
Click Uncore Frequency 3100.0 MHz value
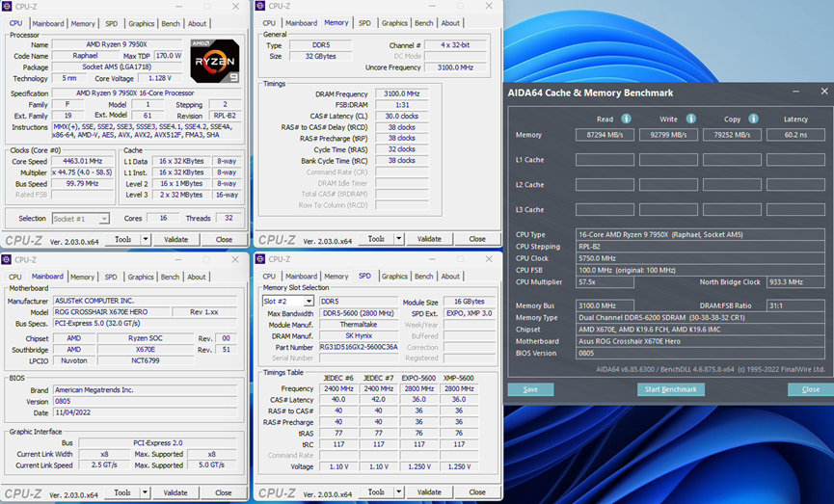pos(455,67)
